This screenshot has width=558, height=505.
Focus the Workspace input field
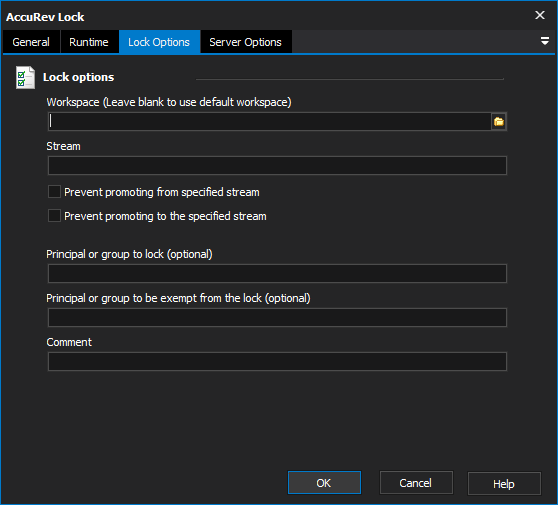[270, 122]
